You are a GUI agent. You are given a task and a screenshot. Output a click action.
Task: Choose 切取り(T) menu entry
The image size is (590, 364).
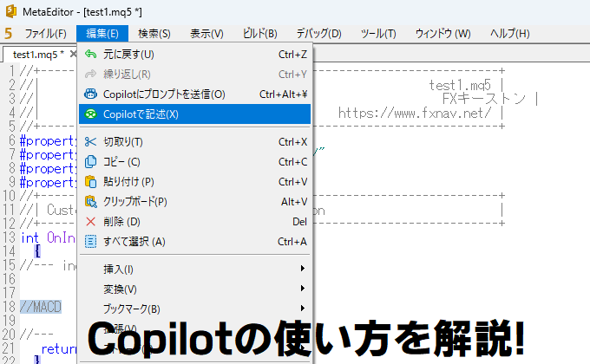[195, 142]
